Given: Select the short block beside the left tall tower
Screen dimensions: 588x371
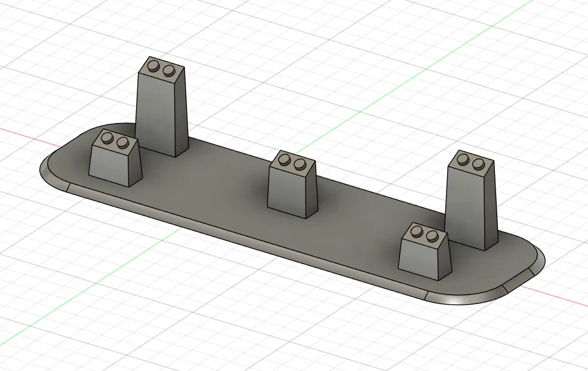Looking at the screenshot, I should click(x=115, y=158).
